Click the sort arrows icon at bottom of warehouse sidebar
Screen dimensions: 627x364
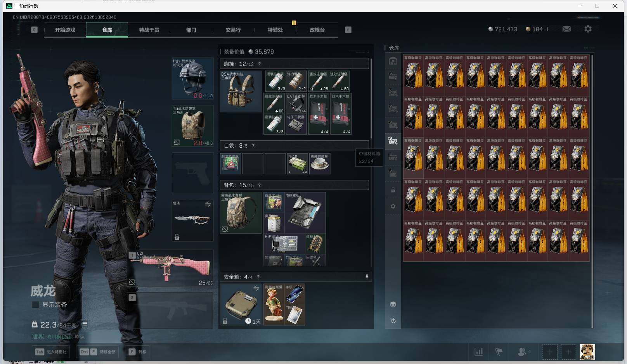coord(393,321)
